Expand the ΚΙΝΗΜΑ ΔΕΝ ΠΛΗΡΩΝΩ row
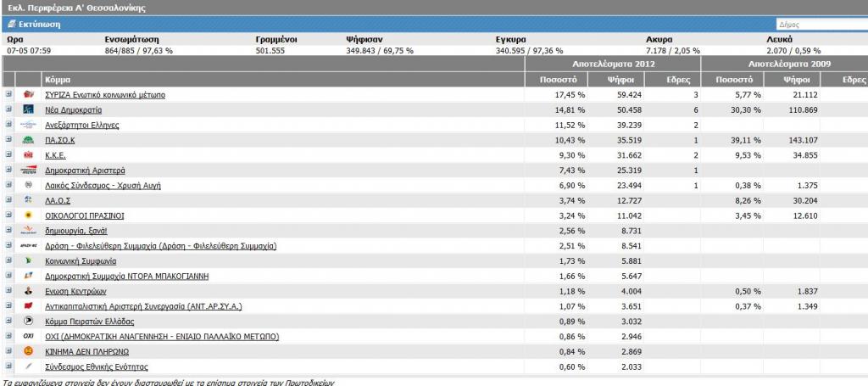The width and height of the screenshot is (868, 386). (8, 350)
